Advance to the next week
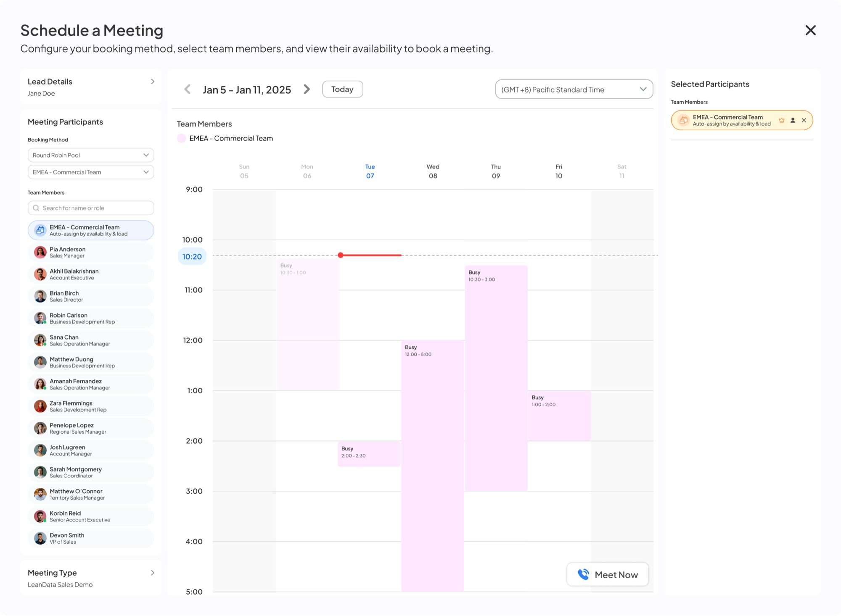 click(307, 90)
